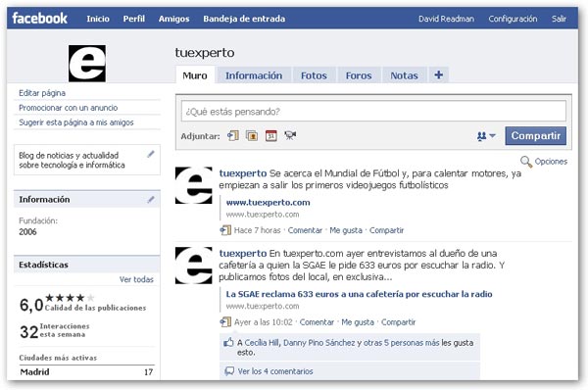Click Danny Pino Sánchez name

319,343
